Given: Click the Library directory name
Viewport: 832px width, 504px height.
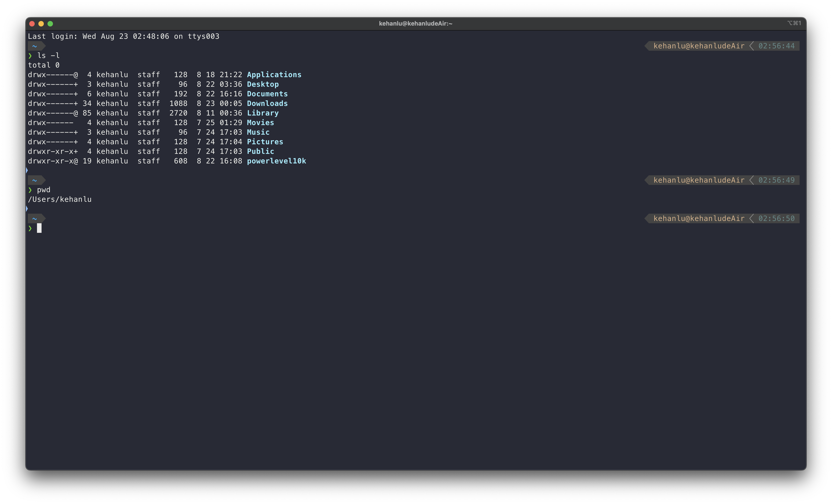Looking at the screenshot, I should 263,113.
